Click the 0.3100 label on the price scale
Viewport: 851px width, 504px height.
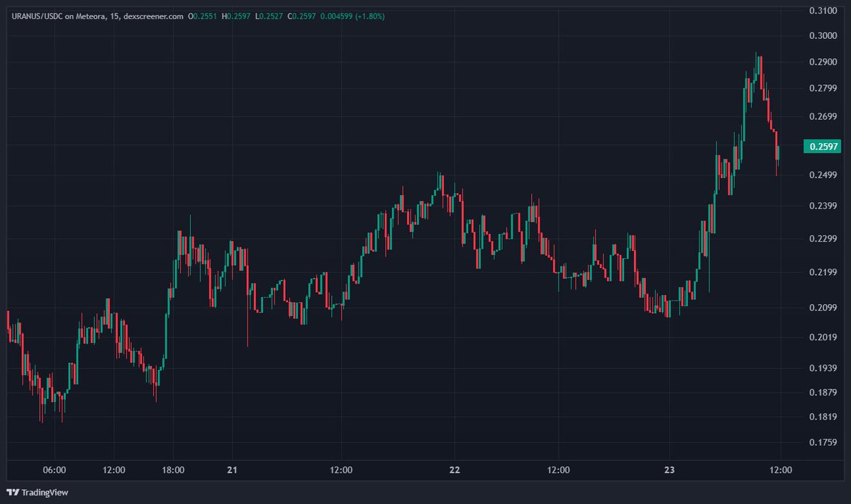[x=823, y=11]
